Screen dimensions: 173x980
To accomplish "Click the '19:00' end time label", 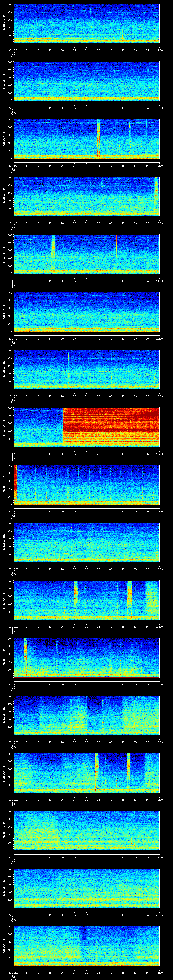I will [159, 166].
